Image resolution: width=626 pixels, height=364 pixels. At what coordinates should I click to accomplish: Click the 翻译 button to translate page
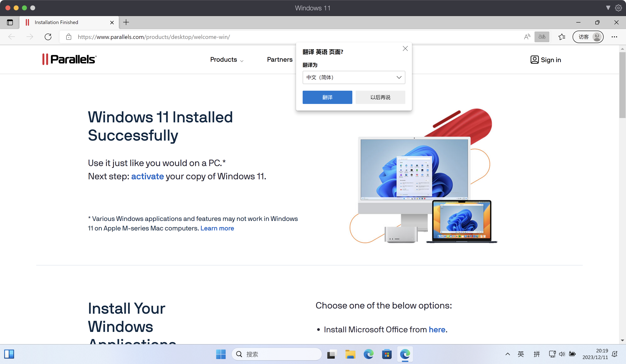point(327,97)
